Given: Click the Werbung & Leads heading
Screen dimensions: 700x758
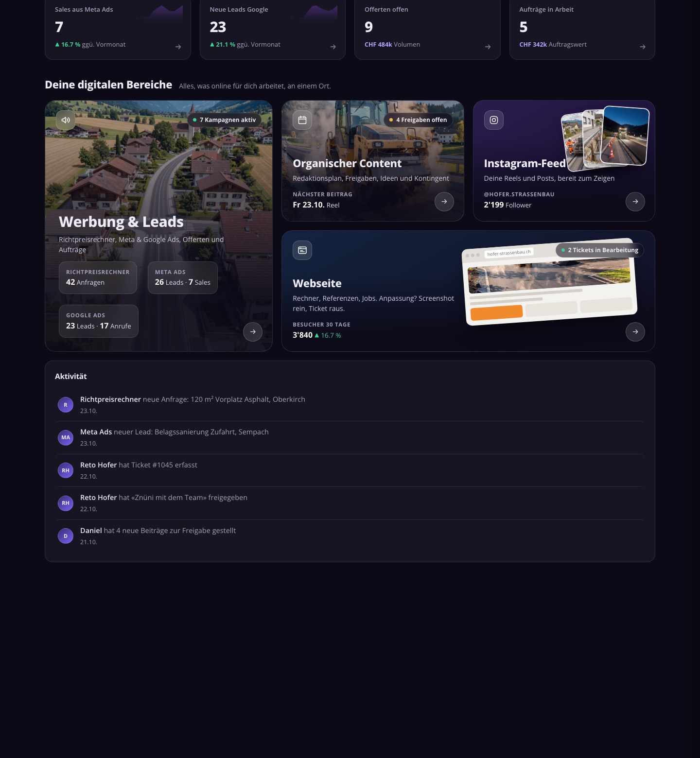Looking at the screenshot, I should (121, 222).
